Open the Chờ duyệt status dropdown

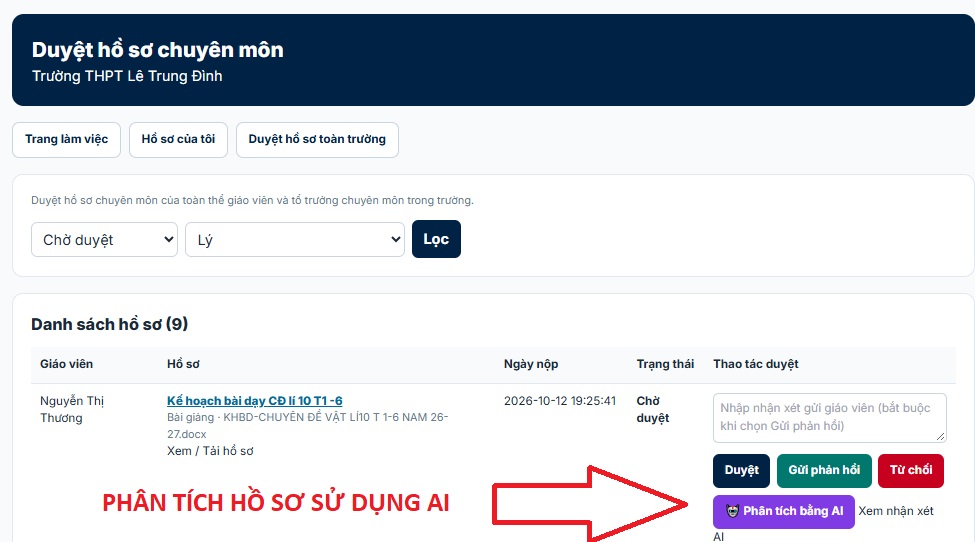pos(104,239)
